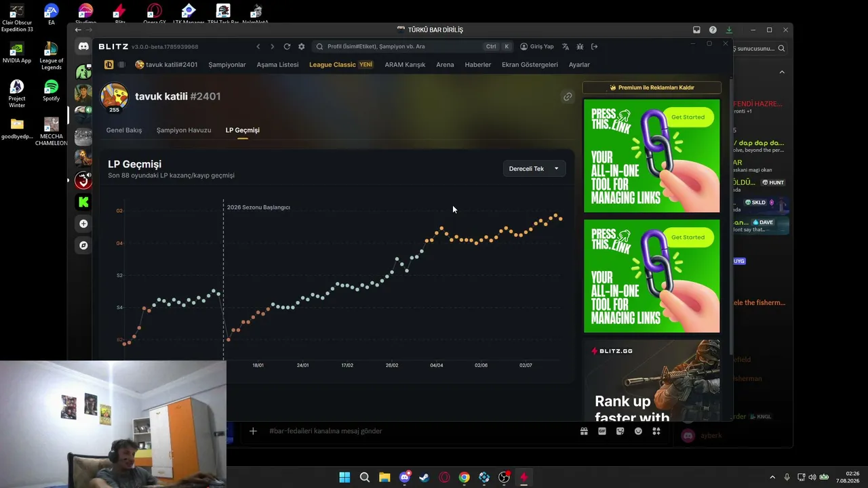Open Steam from the taskbar
Viewport: 868px width, 488px height.
pyautogui.click(x=425, y=477)
